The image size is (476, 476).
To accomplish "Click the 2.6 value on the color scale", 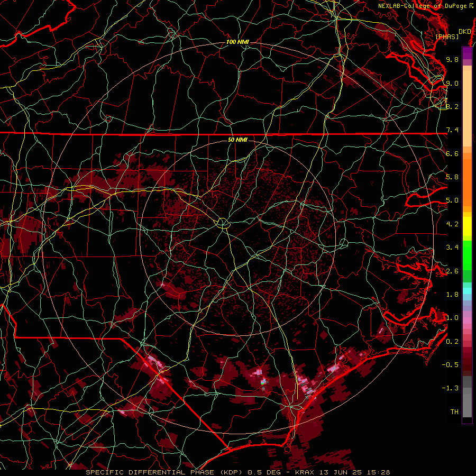I will pos(452,271).
